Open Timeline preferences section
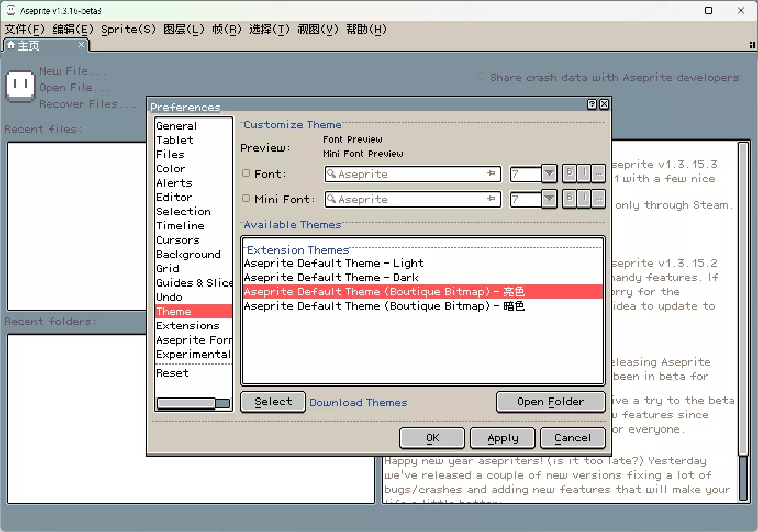Viewport: 758px width, 532px height. point(194,226)
